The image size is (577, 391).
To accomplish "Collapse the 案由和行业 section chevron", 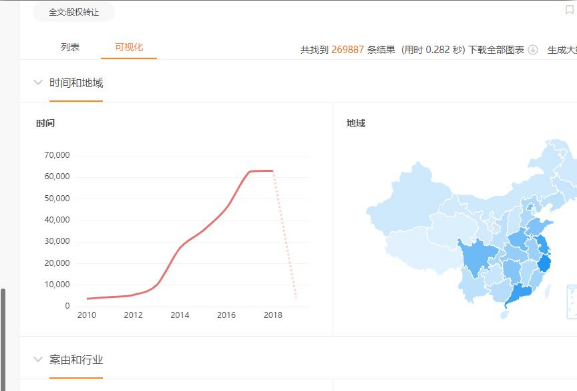I will click(x=38, y=359).
